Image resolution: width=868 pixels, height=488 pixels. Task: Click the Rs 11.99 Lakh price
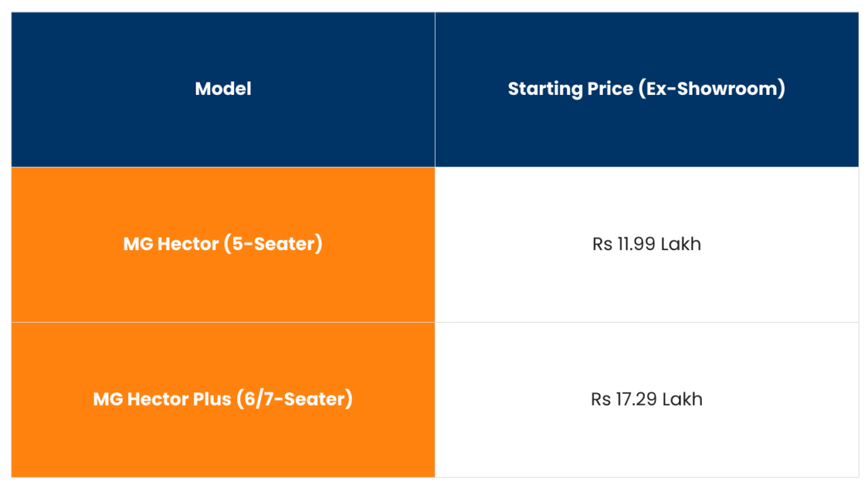coord(647,245)
